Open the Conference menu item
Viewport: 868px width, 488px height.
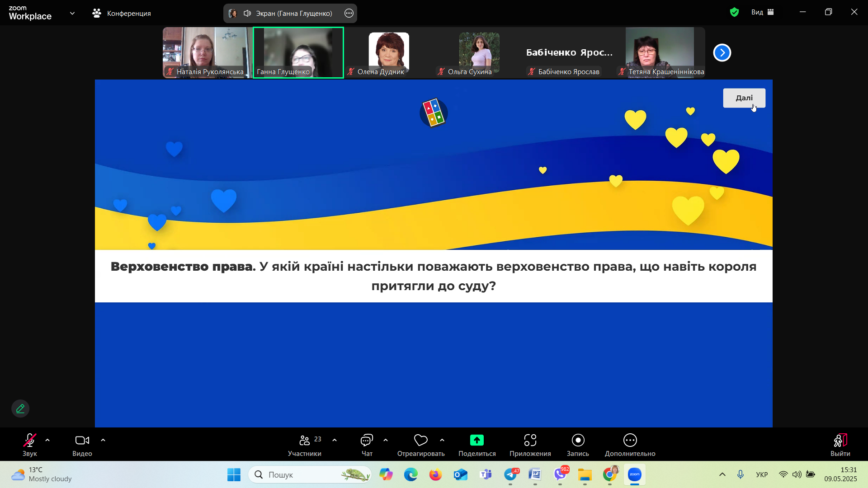122,13
